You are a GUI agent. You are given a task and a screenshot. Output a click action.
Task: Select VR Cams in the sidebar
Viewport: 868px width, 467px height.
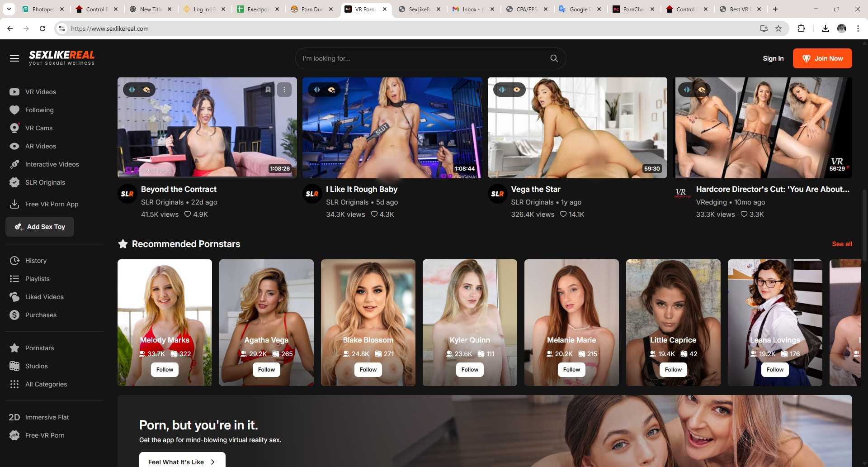(38, 128)
